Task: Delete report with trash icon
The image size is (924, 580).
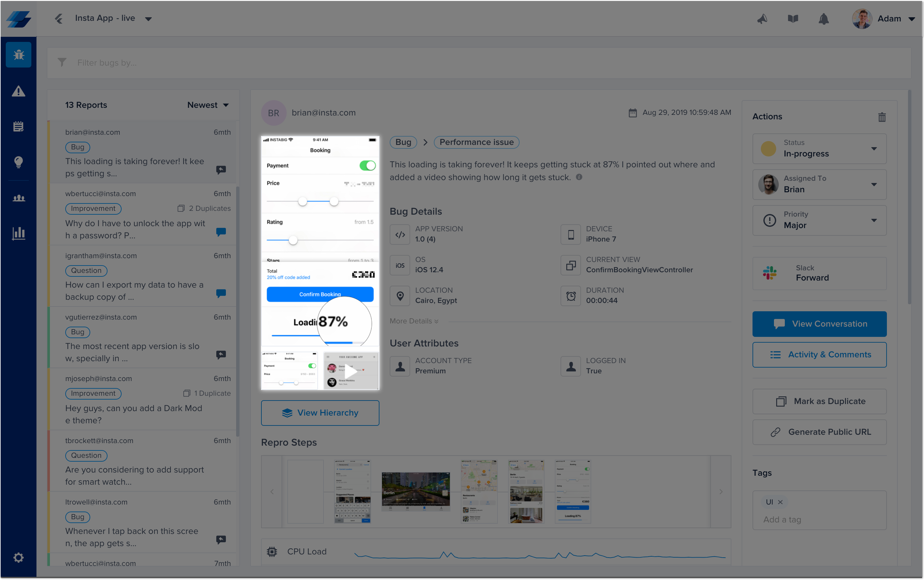Action: [x=882, y=117]
